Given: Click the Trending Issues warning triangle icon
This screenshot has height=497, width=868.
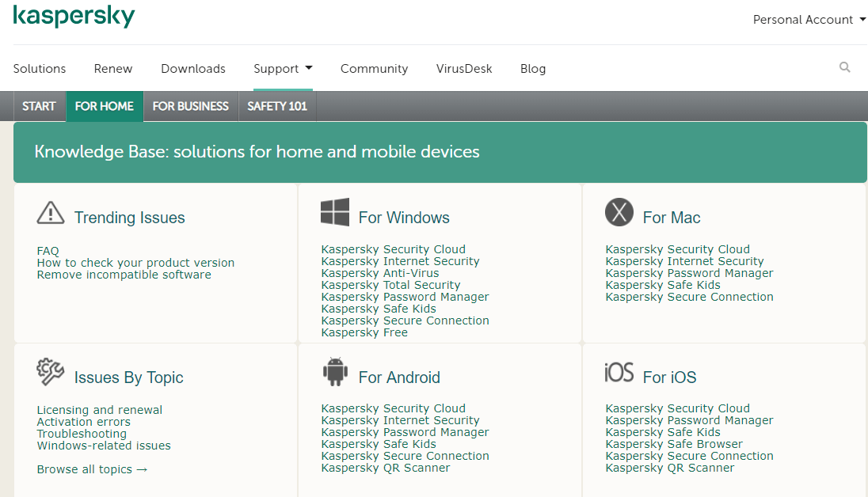Looking at the screenshot, I should (51, 213).
